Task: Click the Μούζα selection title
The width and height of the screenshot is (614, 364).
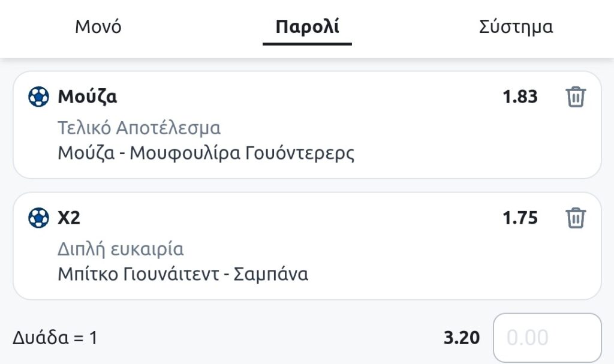Action: [x=87, y=97]
